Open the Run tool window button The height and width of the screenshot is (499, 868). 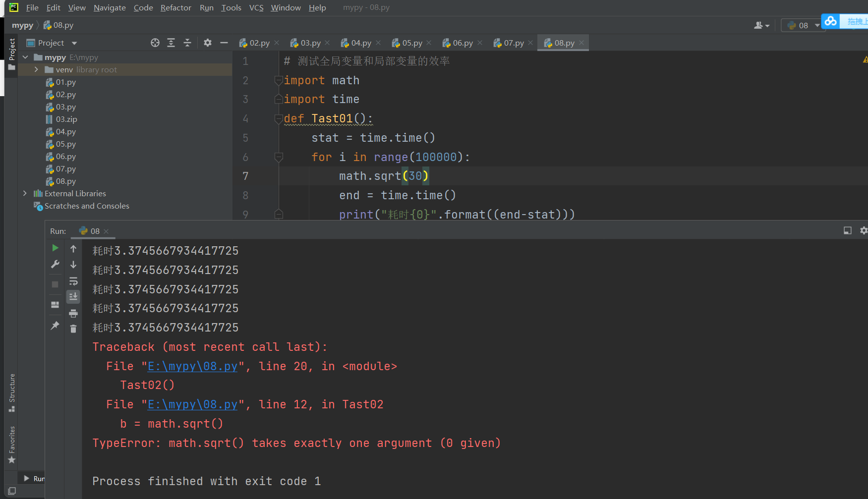point(34,479)
